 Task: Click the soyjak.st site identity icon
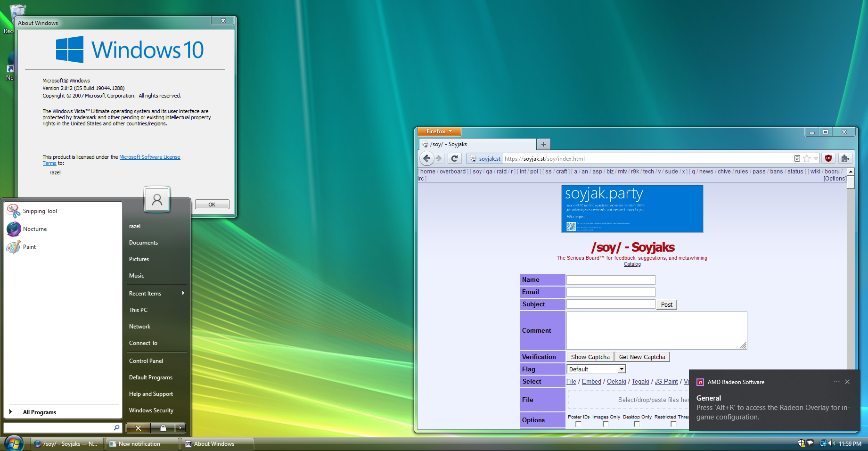pyautogui.click(x=485, y=159)
